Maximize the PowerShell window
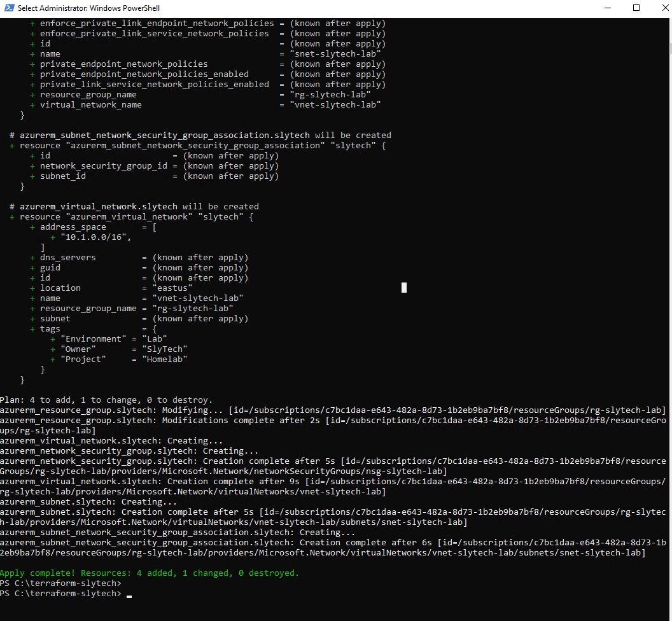The image size is (672, 621). click(636, 8)
